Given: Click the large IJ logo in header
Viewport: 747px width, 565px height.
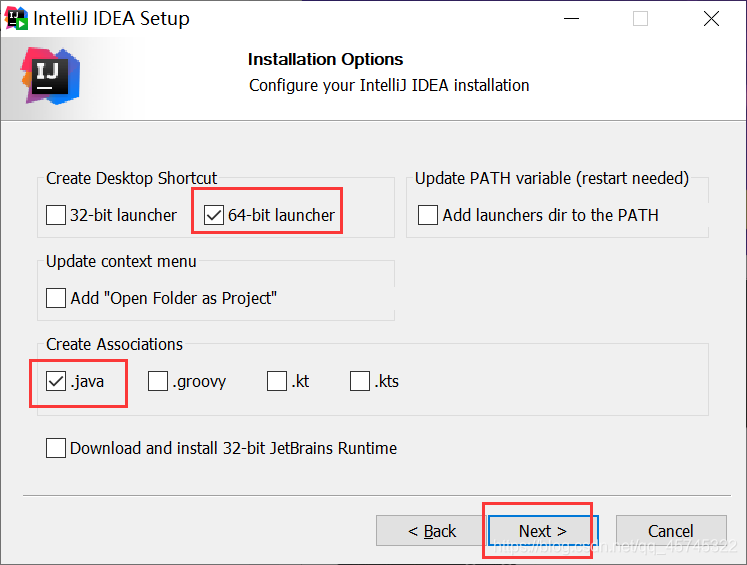Looking at the screenshot, I should (x=50, y=76).
